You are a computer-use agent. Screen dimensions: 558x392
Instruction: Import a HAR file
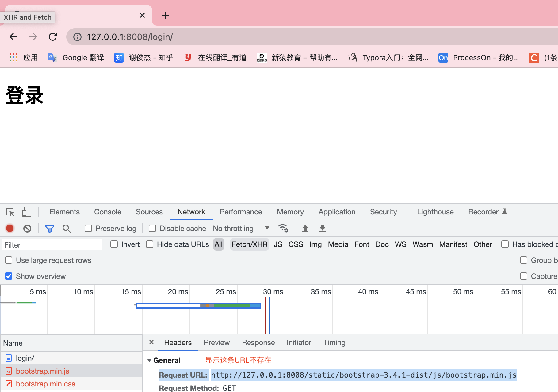click(x=305, y=228)
